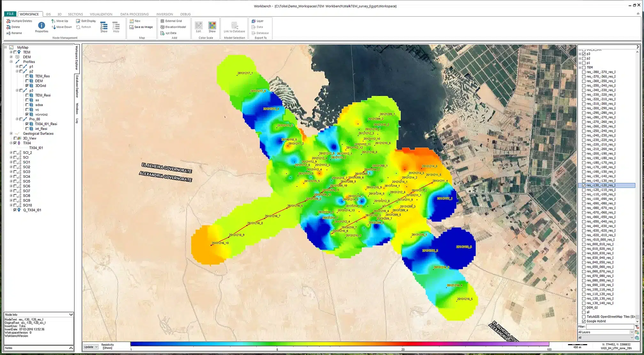Click the filter funnel icon beside Filter field
The image size is (644, 355).
point(637,327)
